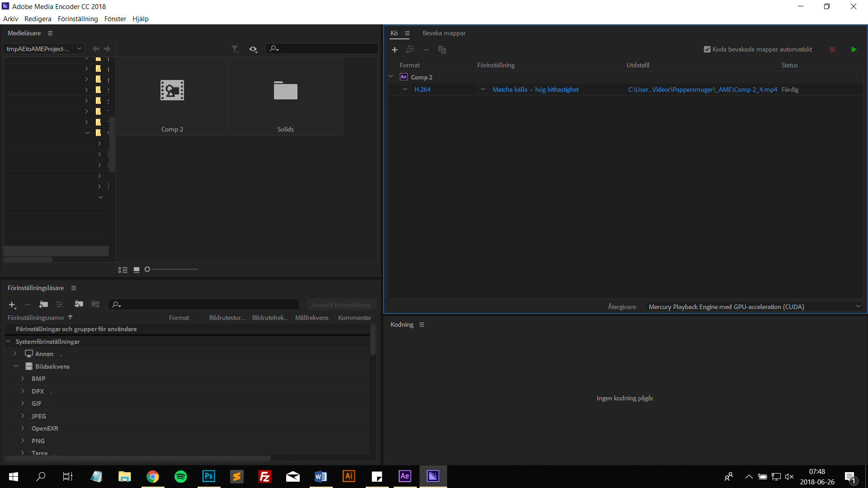The width and height of the screenshot is (868, 488).
Task: Select the Comp 2 thumbnail in media browser
Action: pyautogui.click(x=172, y=96)
